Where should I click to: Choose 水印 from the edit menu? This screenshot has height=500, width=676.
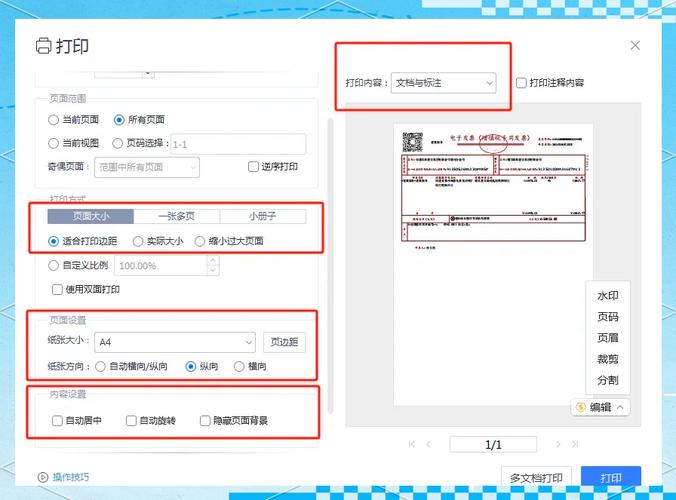[x=608, y=296]
